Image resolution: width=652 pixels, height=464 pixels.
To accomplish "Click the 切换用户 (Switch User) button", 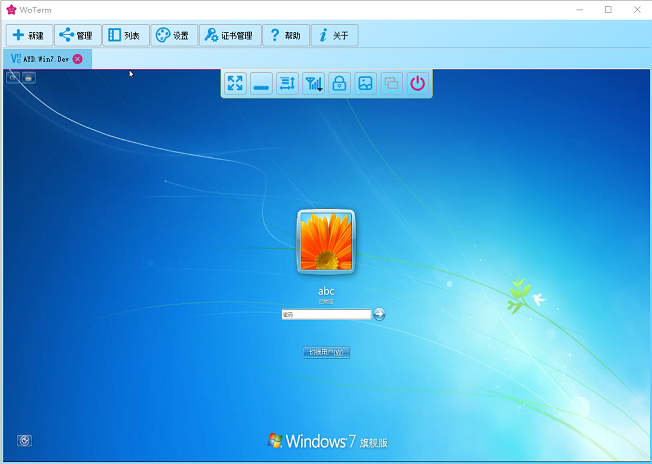I will 326,352.
